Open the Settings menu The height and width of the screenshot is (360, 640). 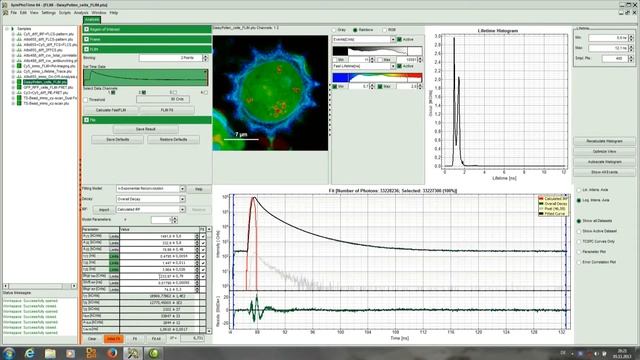tap(49, 13)
